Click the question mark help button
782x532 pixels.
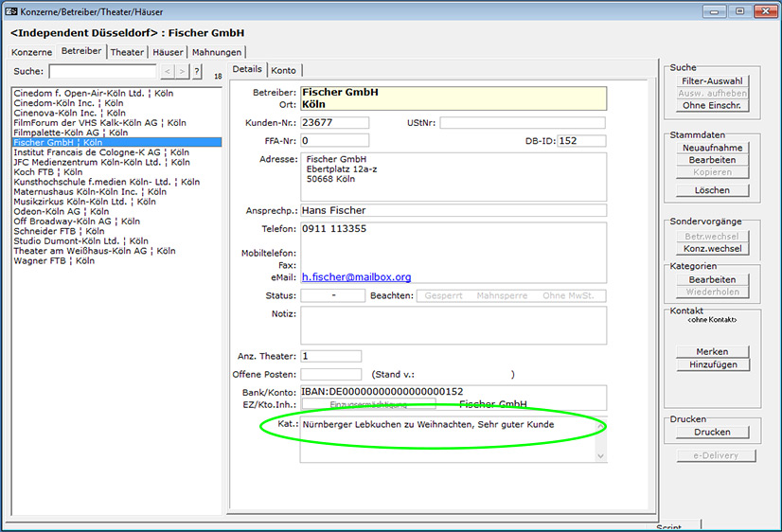click(197, 72)
